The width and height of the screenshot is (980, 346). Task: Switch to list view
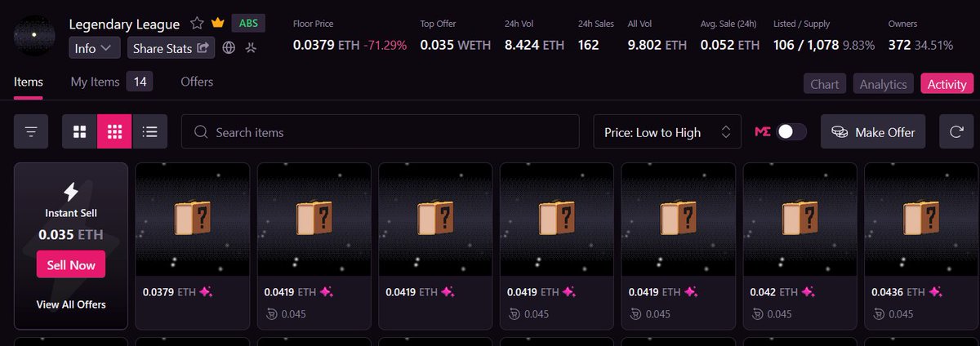[x=149, y=131]
